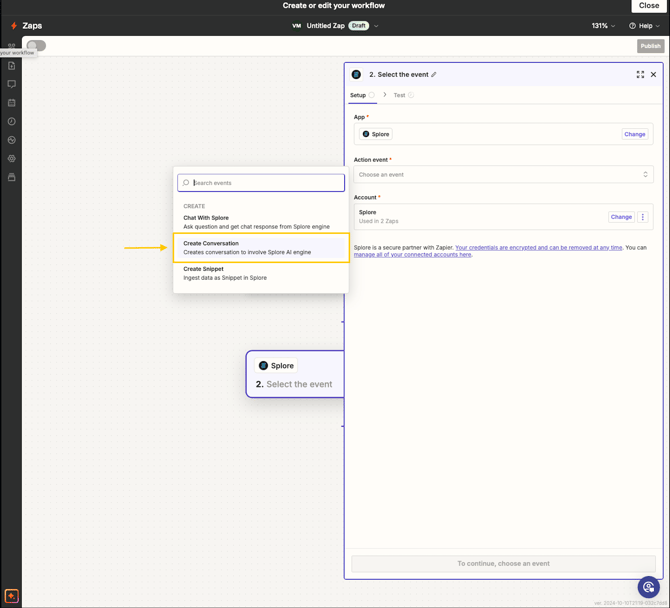Click the Splore app chip in App field

tap(376, 134)
